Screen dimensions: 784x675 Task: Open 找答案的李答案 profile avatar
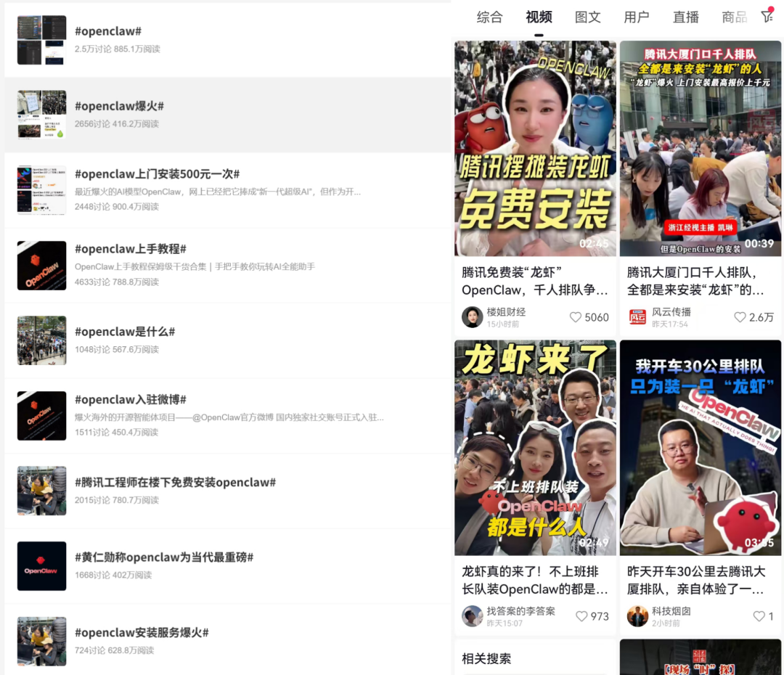[x=472, y=616]
